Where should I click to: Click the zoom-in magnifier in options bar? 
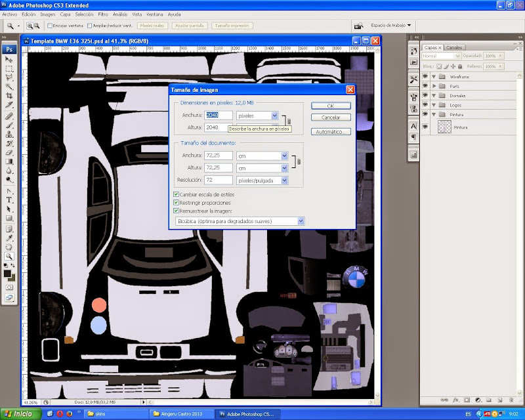[x=30, y=26]
